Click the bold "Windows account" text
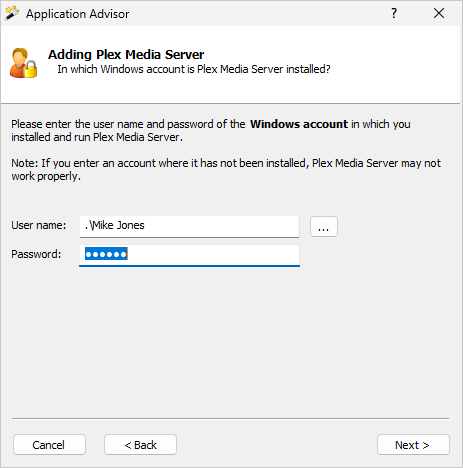 (x=299, y=124)
